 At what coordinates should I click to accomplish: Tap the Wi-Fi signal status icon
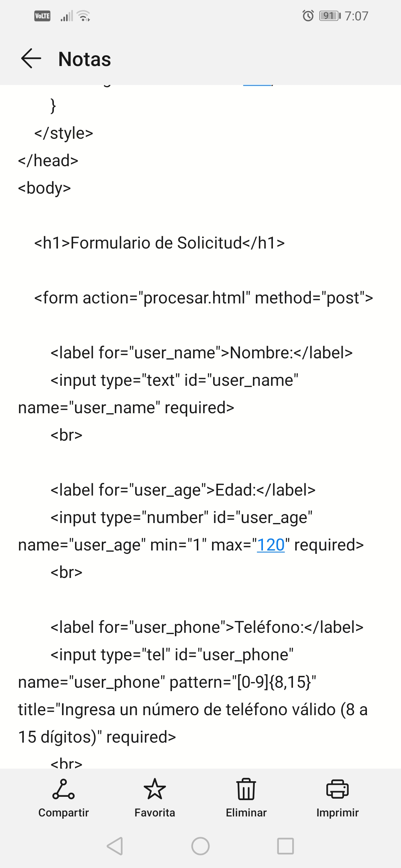pyautogui.click(x=84, y=16)
